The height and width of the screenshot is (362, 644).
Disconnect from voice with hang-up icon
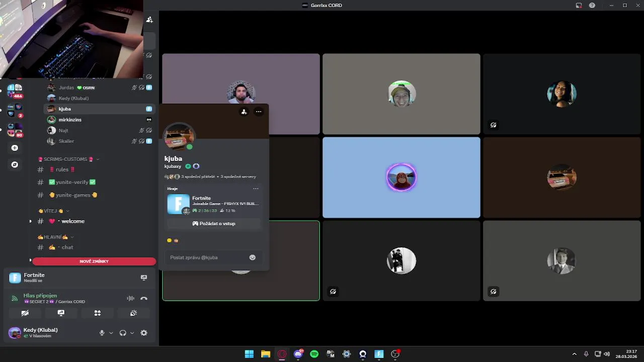(144, 298)
